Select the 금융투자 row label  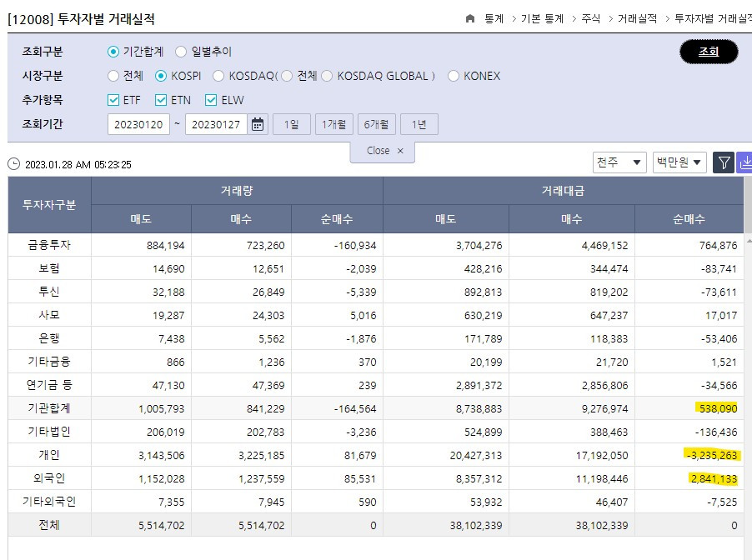coord(49,245)
